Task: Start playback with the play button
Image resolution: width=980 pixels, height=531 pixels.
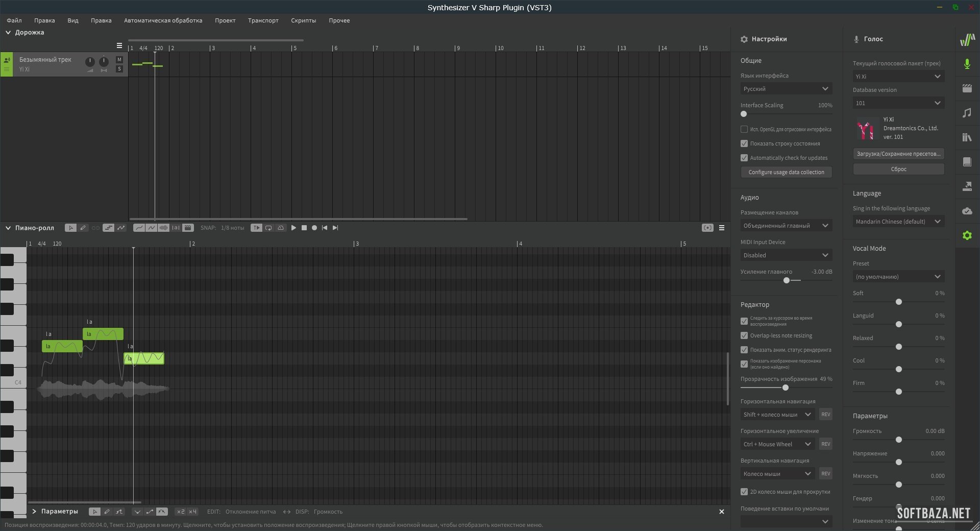Action: pos(293,228)
